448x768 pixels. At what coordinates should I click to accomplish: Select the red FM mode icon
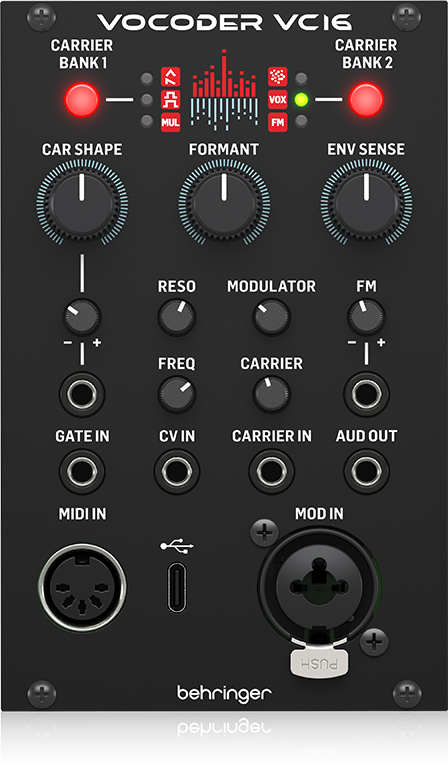[x=278, y=122]
